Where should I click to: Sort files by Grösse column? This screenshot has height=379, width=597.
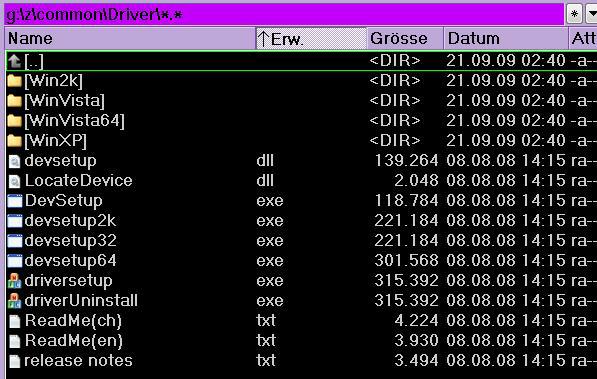[x=405, y=38]
